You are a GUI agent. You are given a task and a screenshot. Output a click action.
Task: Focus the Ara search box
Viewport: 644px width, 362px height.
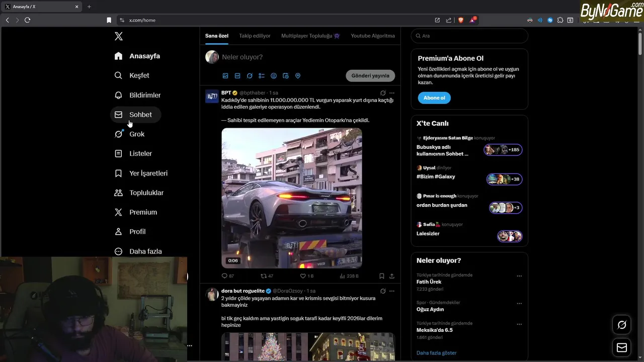pos(469,36)
